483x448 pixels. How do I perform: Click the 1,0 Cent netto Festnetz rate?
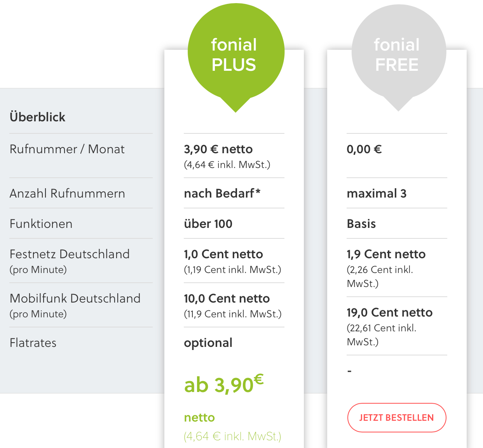coord(223,254)
